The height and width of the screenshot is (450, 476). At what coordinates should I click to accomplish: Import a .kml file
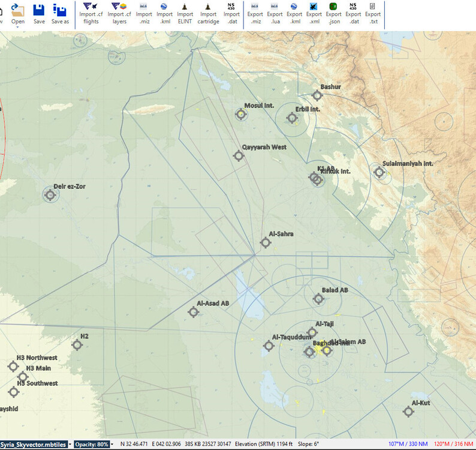coord(164,14)
